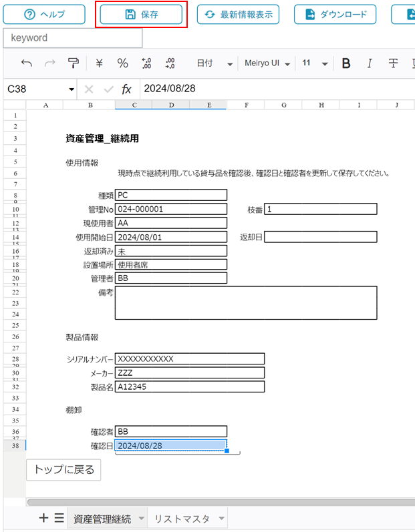Select the 種類 cell containing PC
Viewport: 415px width, 532px height.
(171, 195)
